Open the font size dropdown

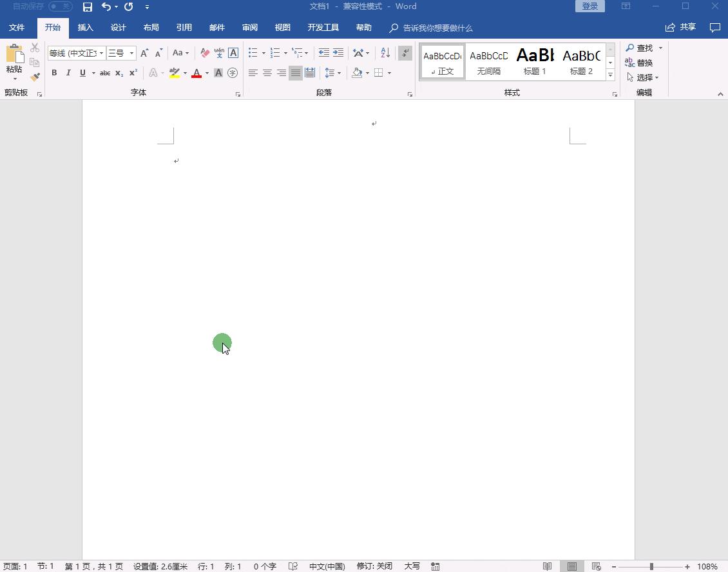[131, 53]
